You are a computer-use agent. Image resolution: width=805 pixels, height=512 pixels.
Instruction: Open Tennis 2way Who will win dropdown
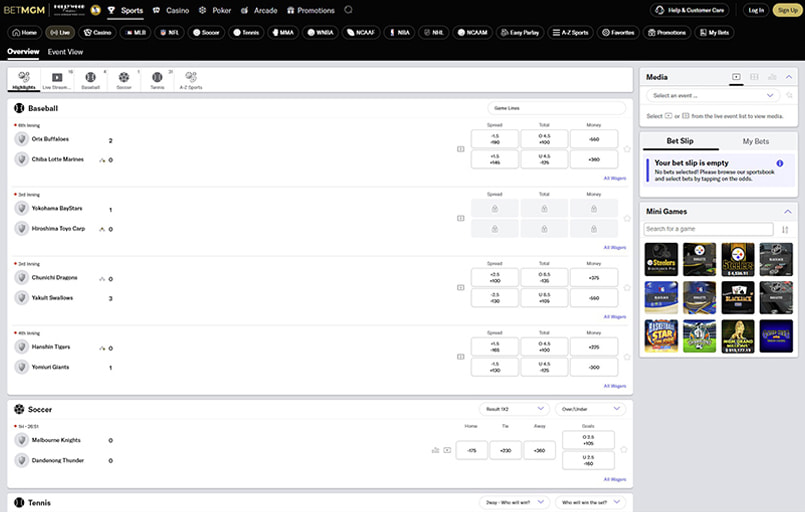tap(515, 502)
